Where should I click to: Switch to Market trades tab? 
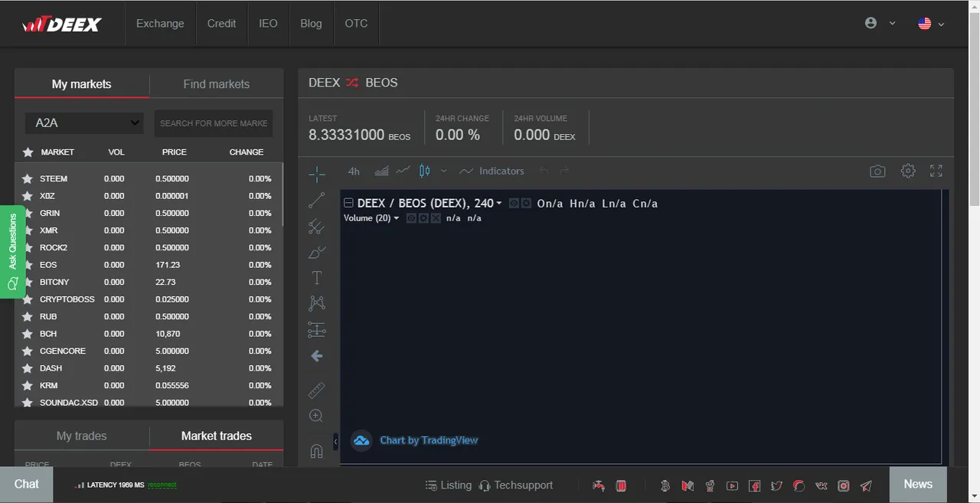(217, 436)
